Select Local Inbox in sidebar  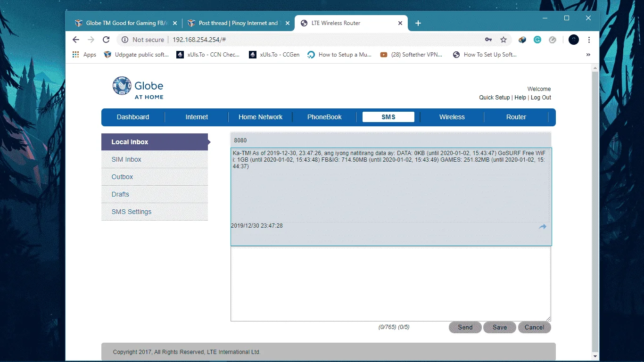coord(155,142)
